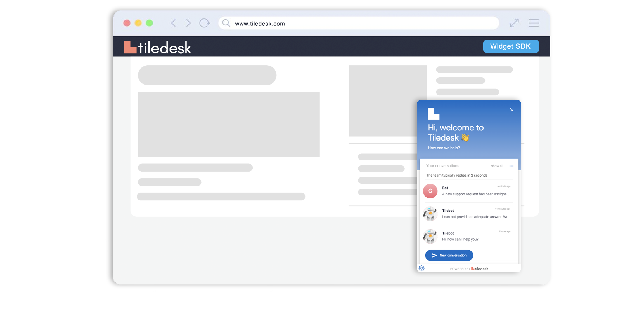The width and height of the screenshot is (644, 311).
Task: Click the Widget SDK button
Action: 511,46
